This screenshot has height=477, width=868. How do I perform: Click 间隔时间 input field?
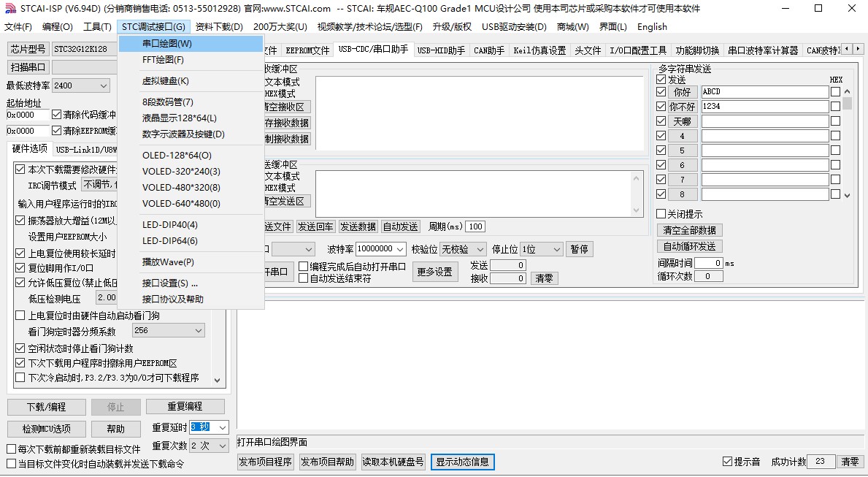click(x=709, y=263)
